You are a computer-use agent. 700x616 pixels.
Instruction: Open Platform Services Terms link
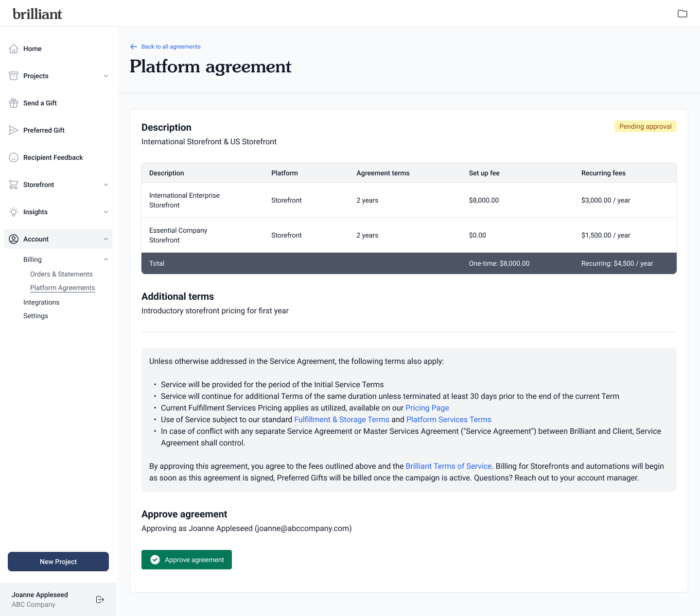coord(449,420)
